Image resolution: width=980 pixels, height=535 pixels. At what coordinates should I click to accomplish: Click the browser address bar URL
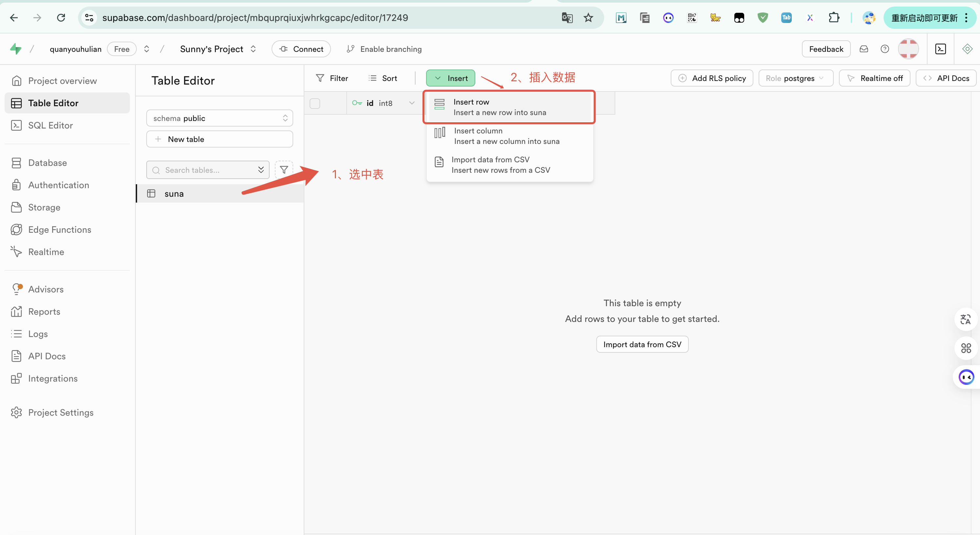point(255,17)
